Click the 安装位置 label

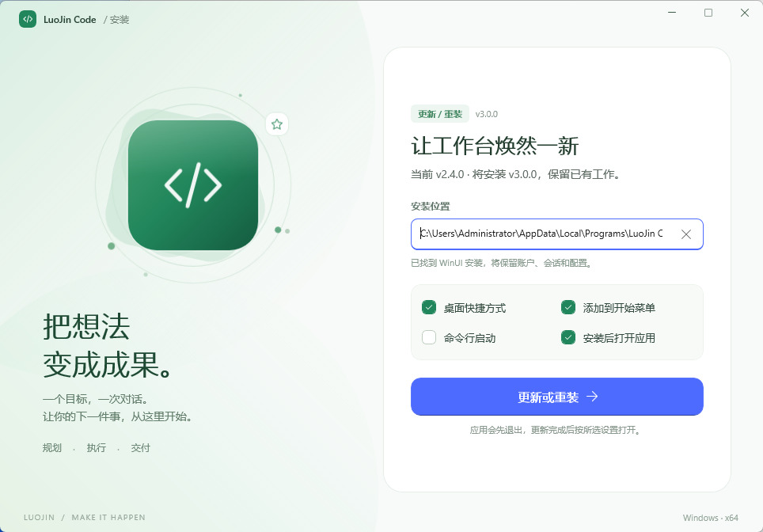(x=430, y=207)
